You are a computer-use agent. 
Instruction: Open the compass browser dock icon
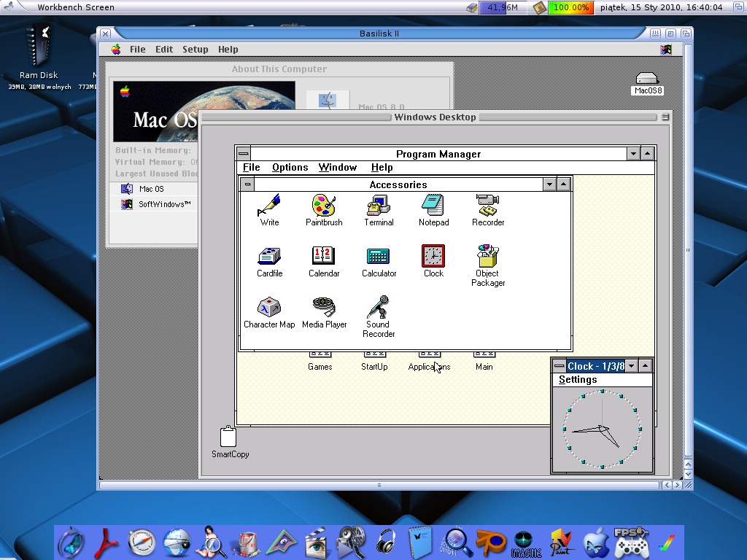(x=142, y=542)
